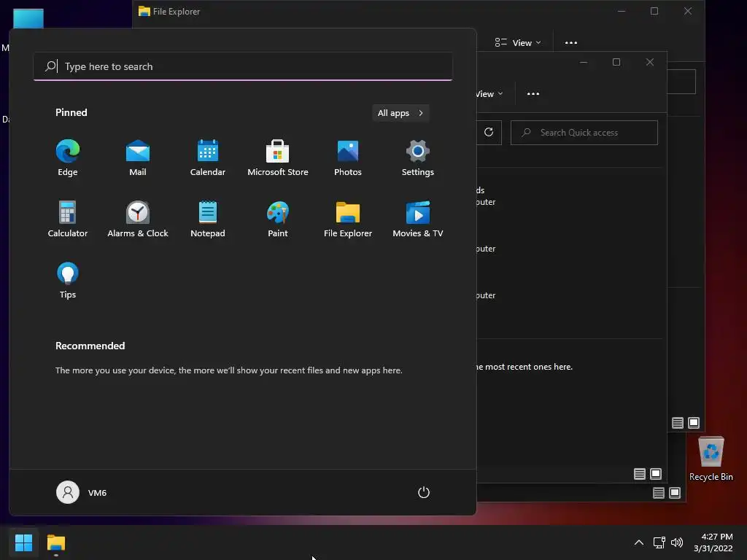Viewport: 747px width, 560px height.
Task: Open the VM6 user account menu
Action: click(x=82, y=492)
